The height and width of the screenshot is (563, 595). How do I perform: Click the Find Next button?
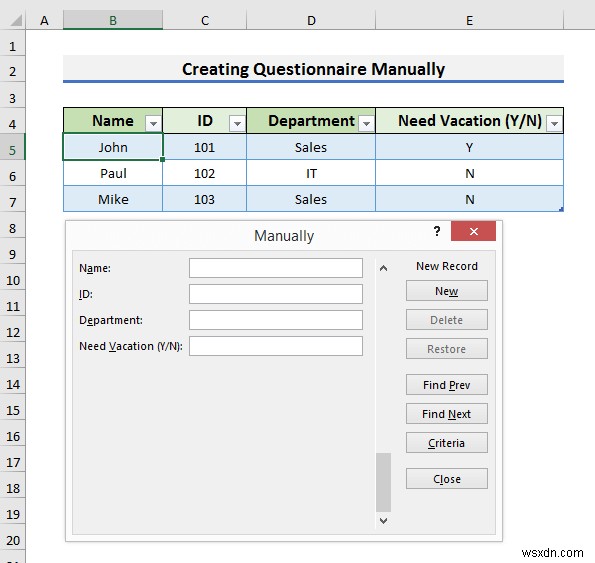[x=447, y=414]
